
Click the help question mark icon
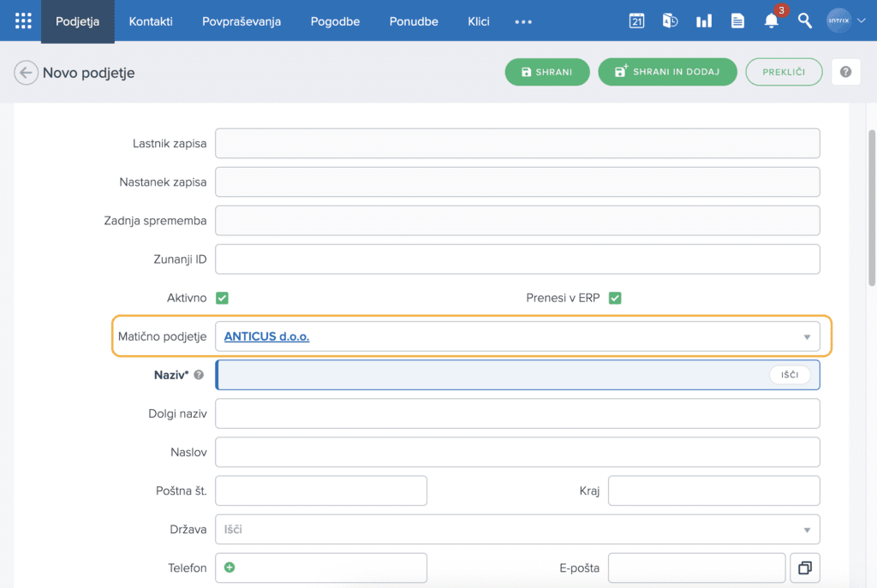845,73
